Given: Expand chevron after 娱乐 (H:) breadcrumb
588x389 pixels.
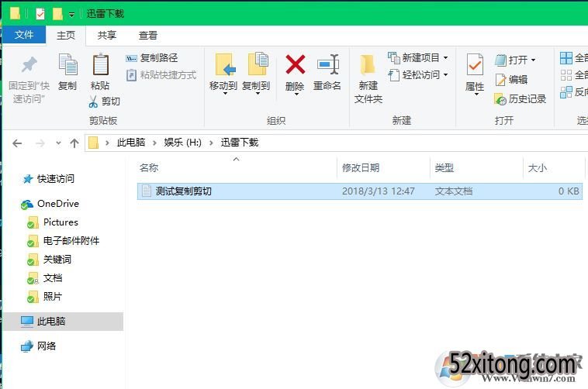Looking at the screenshot, I should coord(212,143).
